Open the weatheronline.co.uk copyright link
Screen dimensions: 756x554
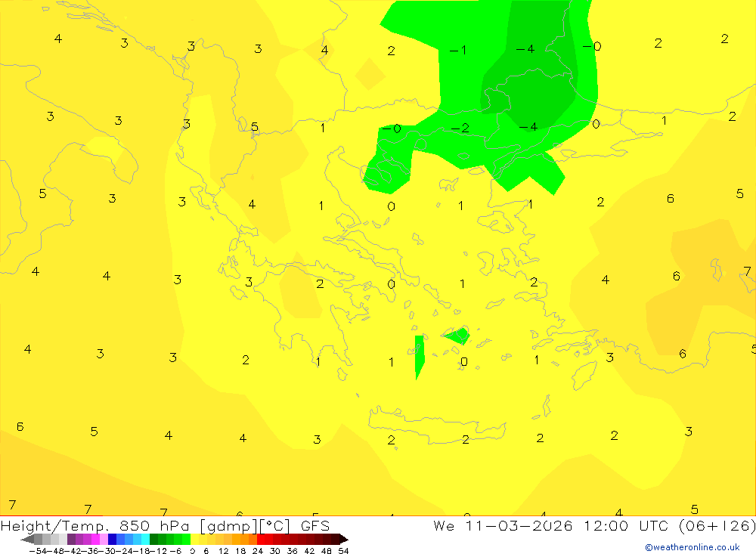click(692, 547)
